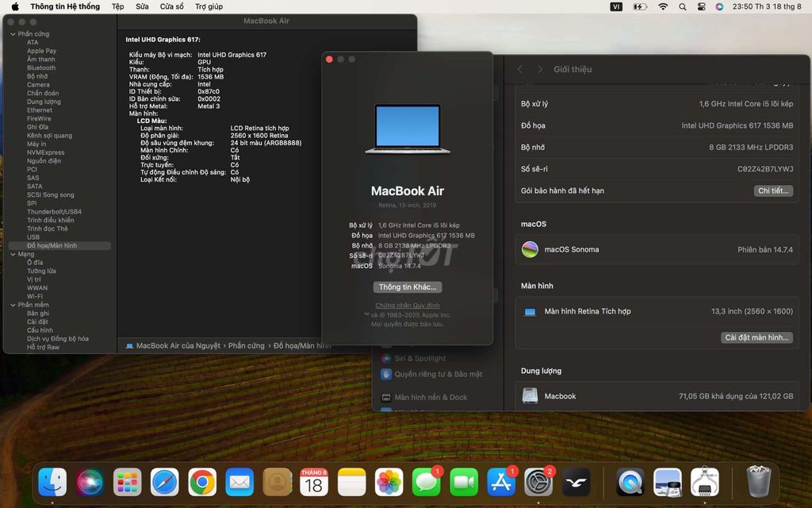Image resolution: width=812 pixels, height=508 pixels.
Task: Click MacBook Air của Nguyệt in path bar
Action: pyautogui.click(x=174, y=346)
